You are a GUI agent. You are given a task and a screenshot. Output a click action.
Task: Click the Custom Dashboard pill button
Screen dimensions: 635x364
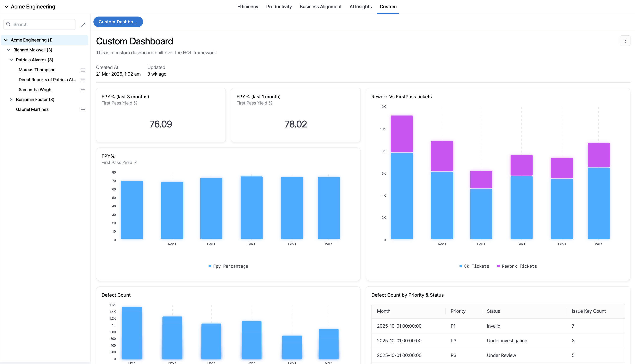[x=118, y=22]
